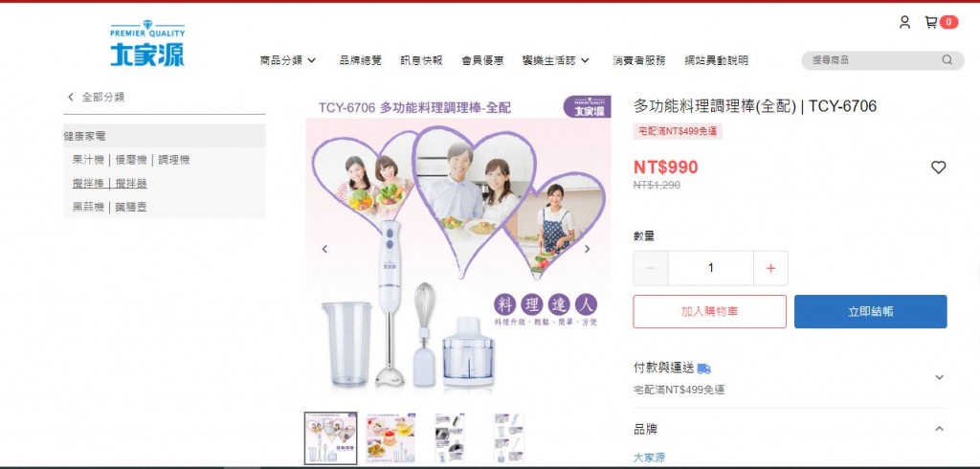Click the 大家源 logo
Viewport: 980px width, 469px height.
pyautogui.click(x=147, y=43)
